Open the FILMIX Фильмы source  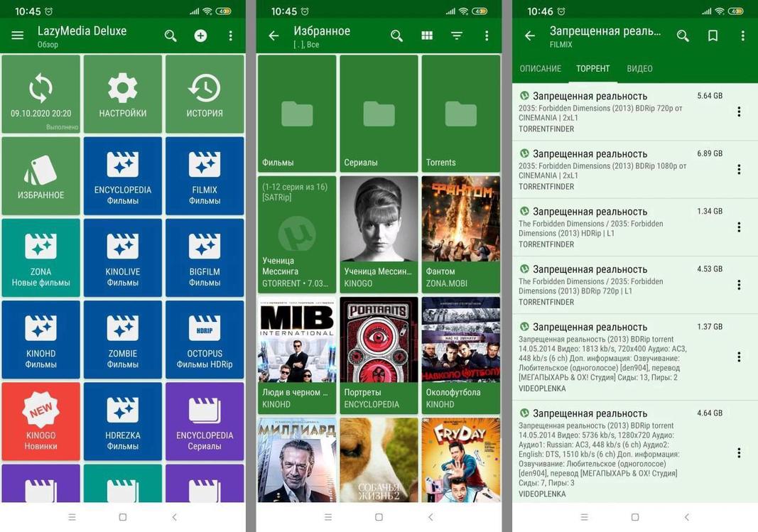(204, 175)
